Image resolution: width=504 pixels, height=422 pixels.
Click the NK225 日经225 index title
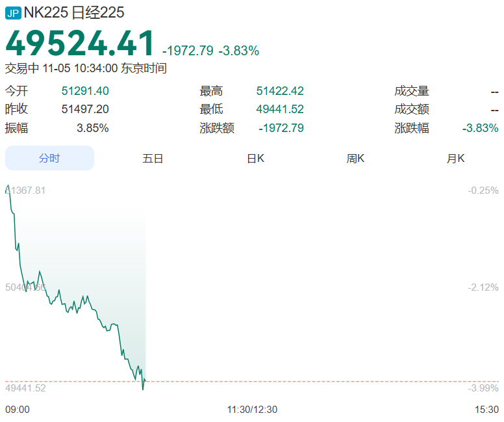point(74,12)
